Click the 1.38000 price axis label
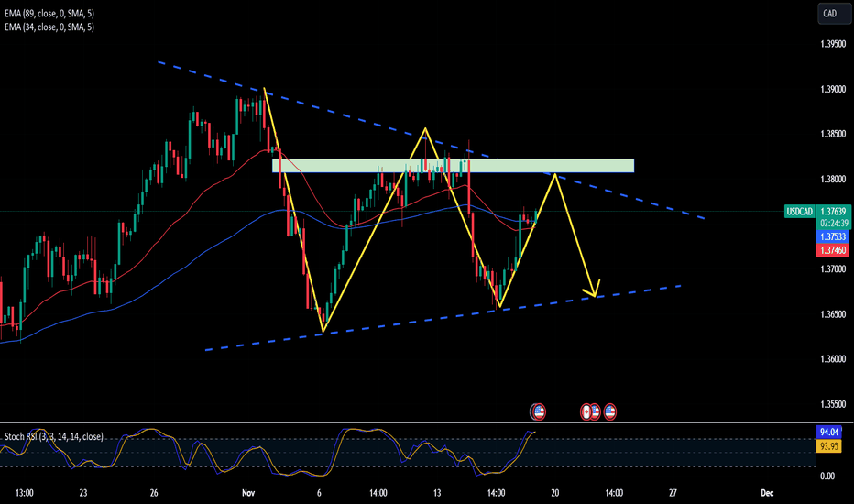This screenshot has width=854, height=504. click(x=833, y=180)
